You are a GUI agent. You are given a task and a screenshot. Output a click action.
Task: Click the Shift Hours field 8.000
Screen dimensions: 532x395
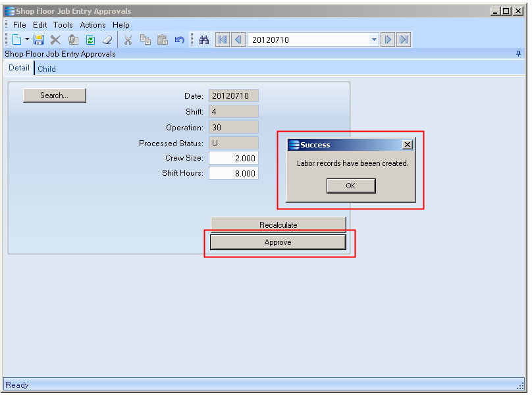[234, 173]
